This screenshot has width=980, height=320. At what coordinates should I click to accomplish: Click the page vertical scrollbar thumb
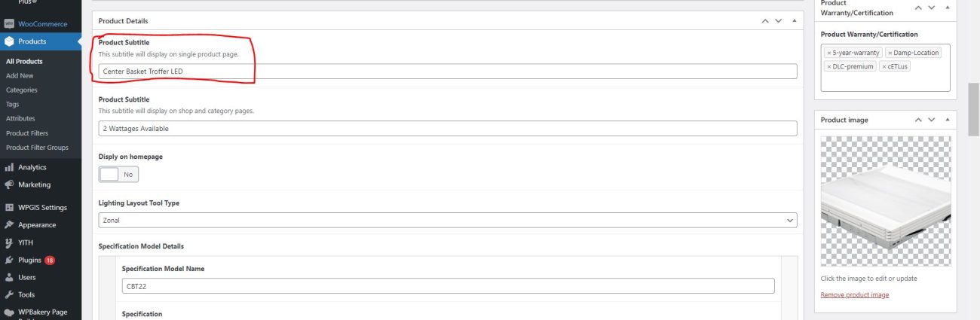(x=972, y=108)
